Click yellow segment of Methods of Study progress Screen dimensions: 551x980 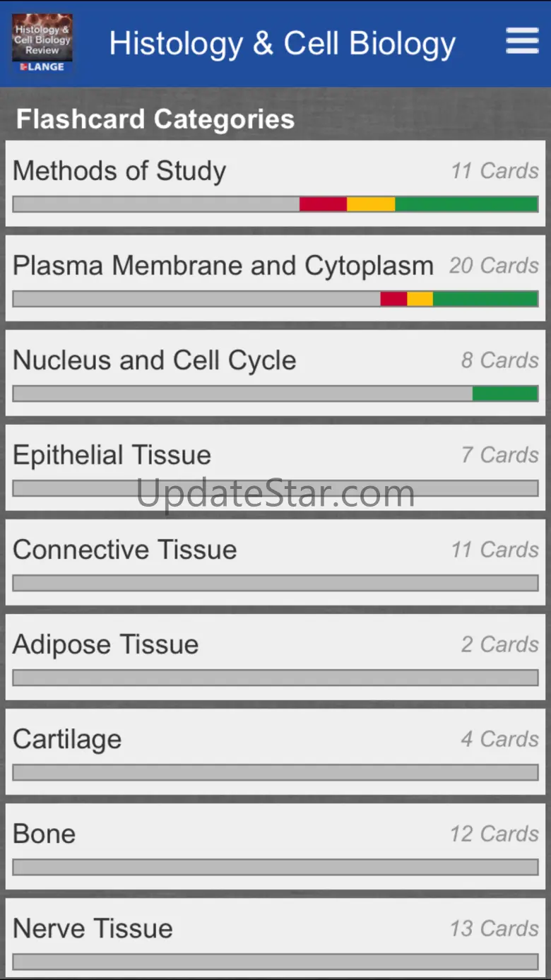tap(371, 204)
